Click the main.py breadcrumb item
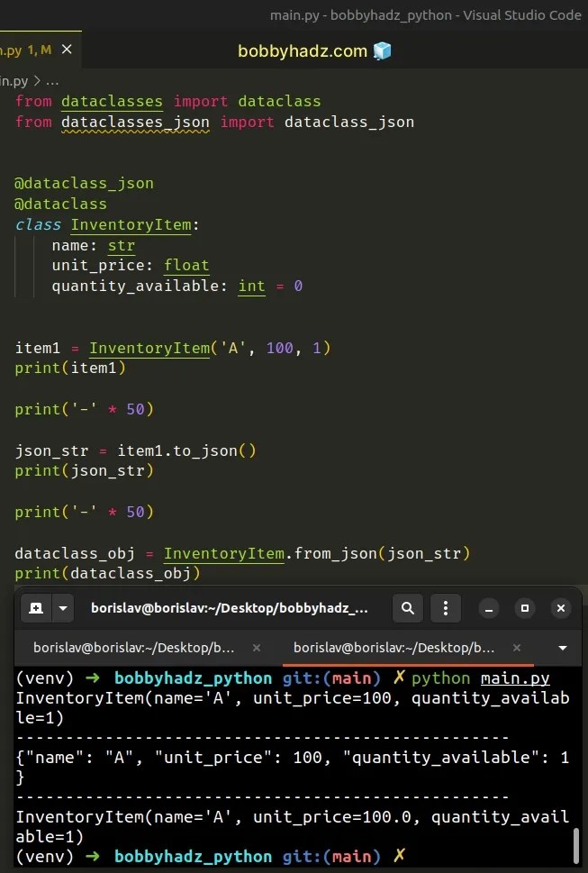 point(14,81)
